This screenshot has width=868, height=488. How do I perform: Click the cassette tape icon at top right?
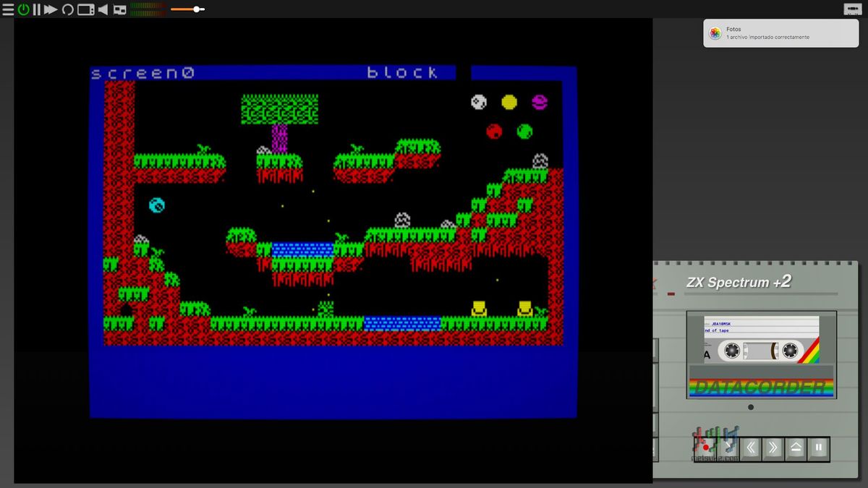(851, 9)
